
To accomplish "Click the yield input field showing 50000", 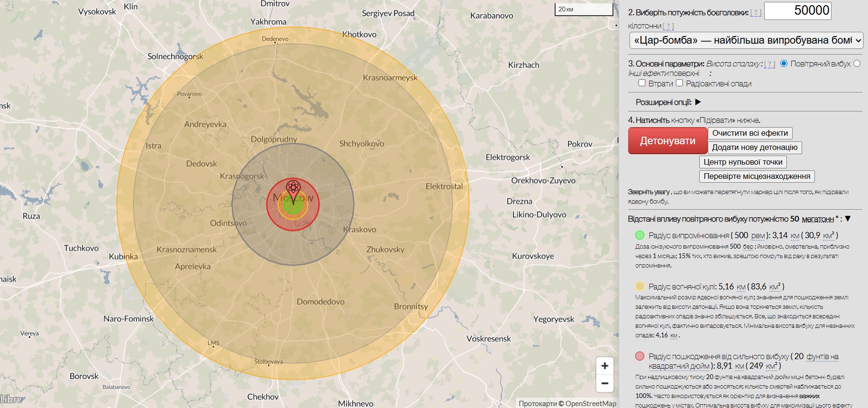I will [x=798, y=11].
